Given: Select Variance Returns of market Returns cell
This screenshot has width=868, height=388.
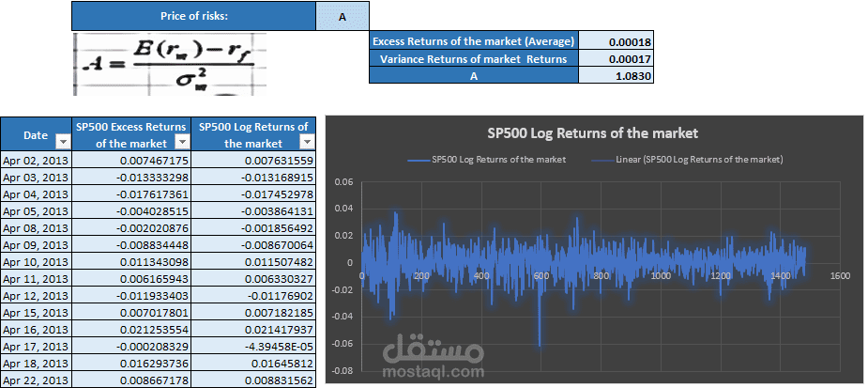Looking at the screenshot, I should point(474,58).
